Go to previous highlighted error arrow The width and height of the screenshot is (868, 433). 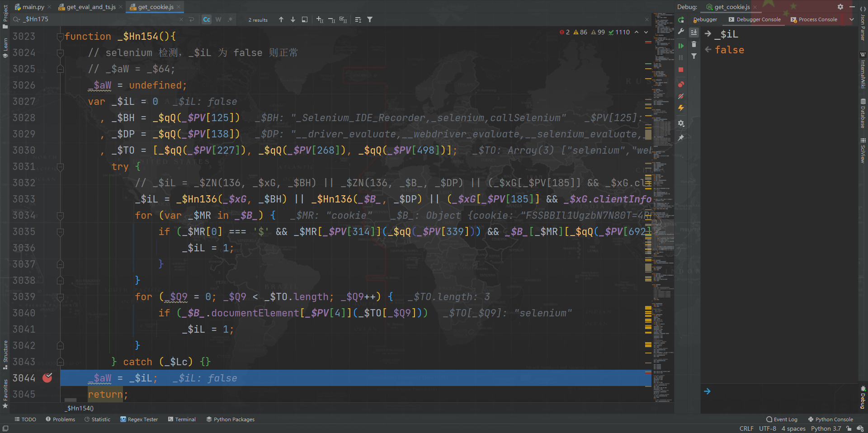pos(637,32)
